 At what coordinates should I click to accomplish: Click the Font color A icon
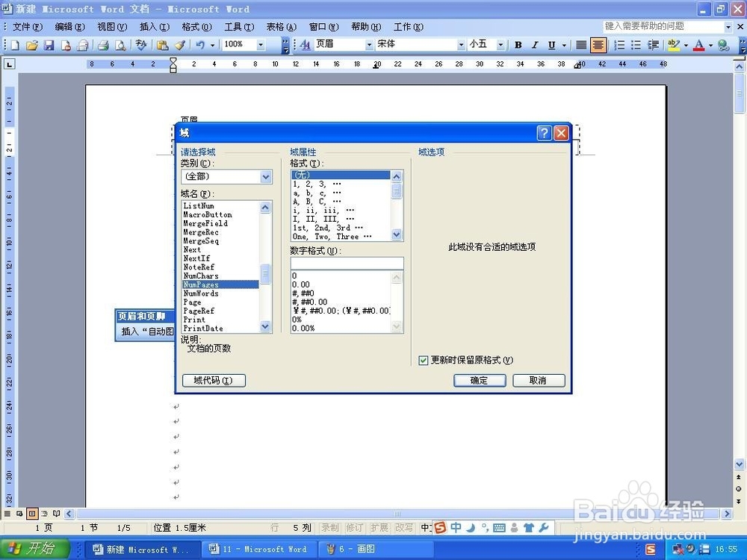coord(699,45)
